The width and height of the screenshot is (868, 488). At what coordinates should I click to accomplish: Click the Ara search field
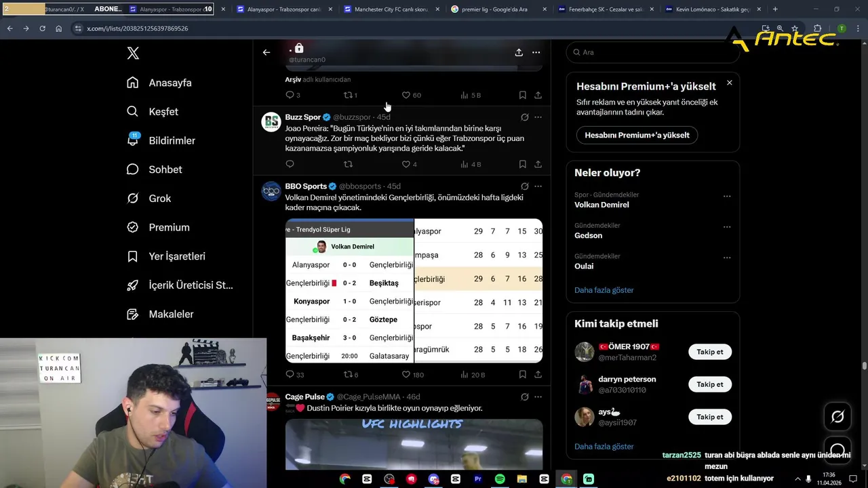tap(652, 52)
